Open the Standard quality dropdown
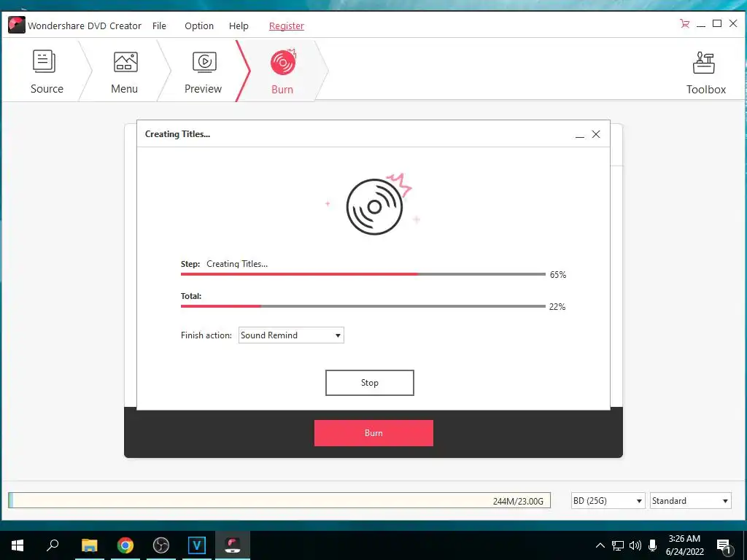The height and width of the screenshot is (560, 747). pyautogui.click(x=690, y=501)
